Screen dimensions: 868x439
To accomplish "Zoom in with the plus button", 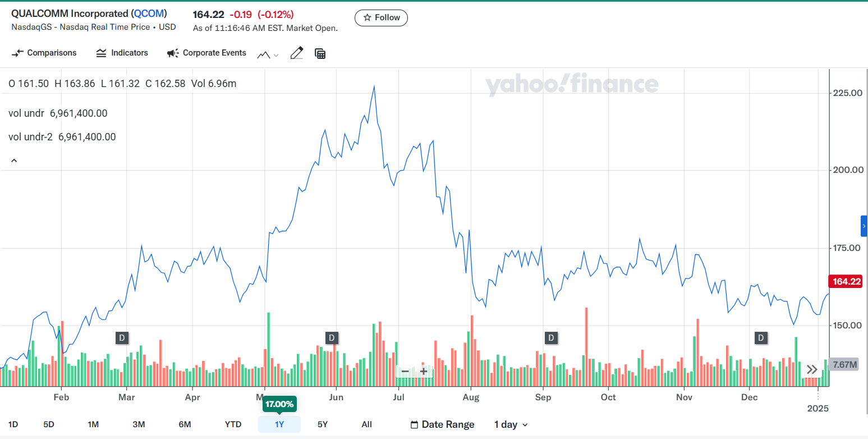I will pyautogui.click(x=424, y=371).
